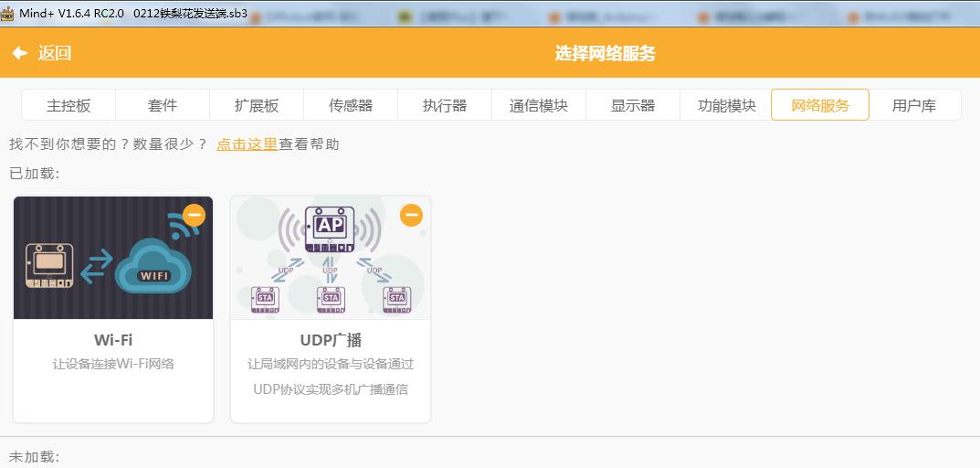Select the 网络服务 tab
This screenshot has height=468, width=980.
pos(820,105)
